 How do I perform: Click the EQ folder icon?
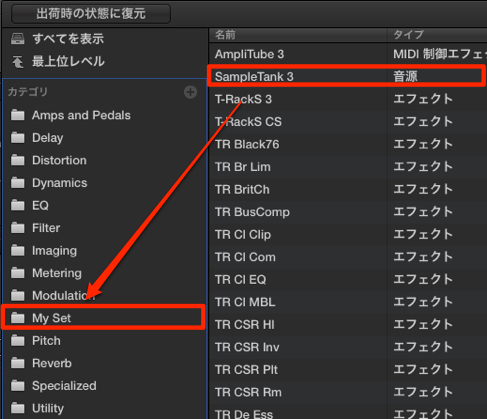coord(18,205)
